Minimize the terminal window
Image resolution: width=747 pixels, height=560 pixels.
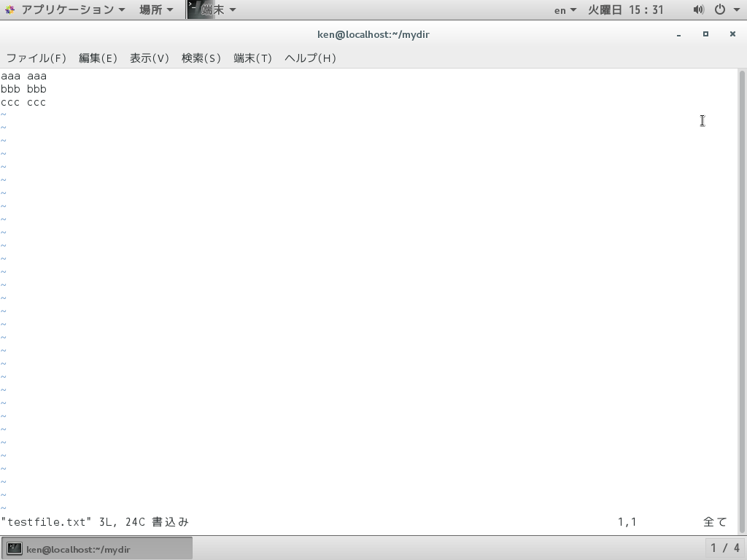(x=679, y=34)
